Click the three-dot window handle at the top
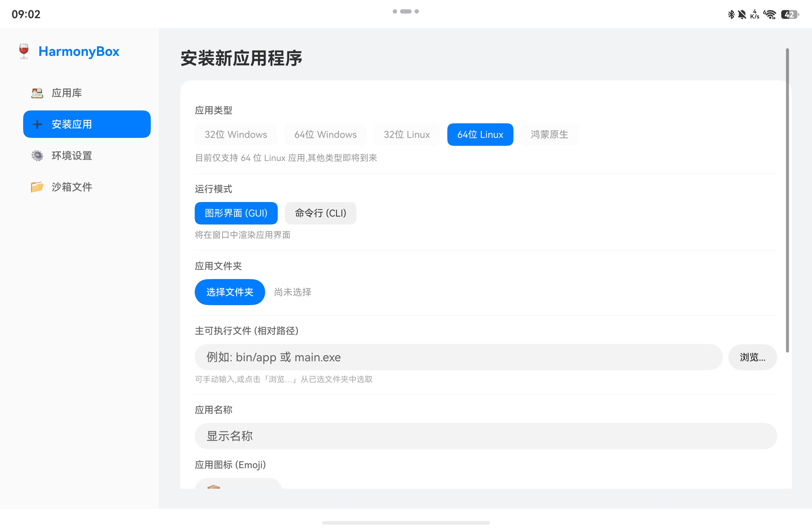Viewport: 812px width, 529px height. click(406, 11)
